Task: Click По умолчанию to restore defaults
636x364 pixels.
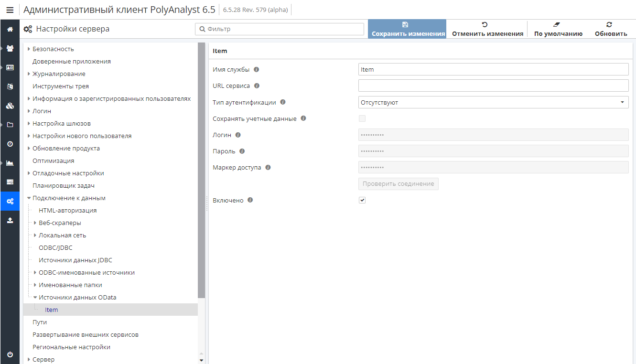Action: pyautogui.click(x=558, y=29)
